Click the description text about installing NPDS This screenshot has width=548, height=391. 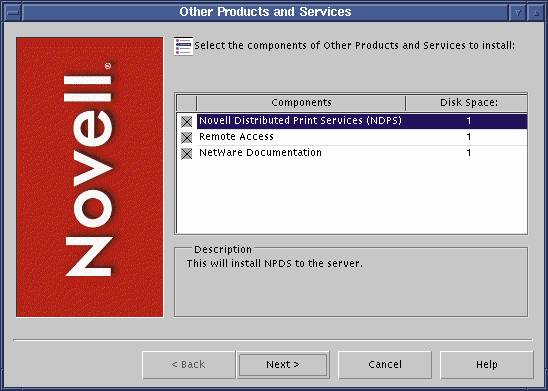(275, 263)
